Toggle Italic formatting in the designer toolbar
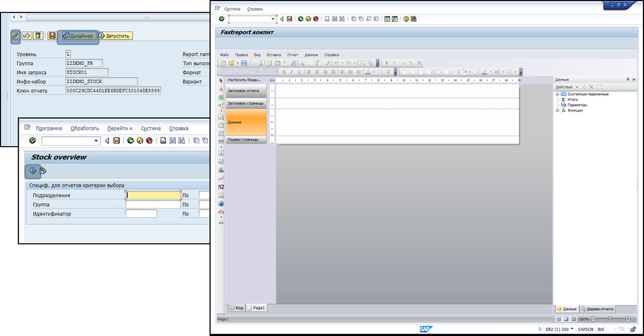The height and width of the screenshot is (336, 644). click(291, 72)
